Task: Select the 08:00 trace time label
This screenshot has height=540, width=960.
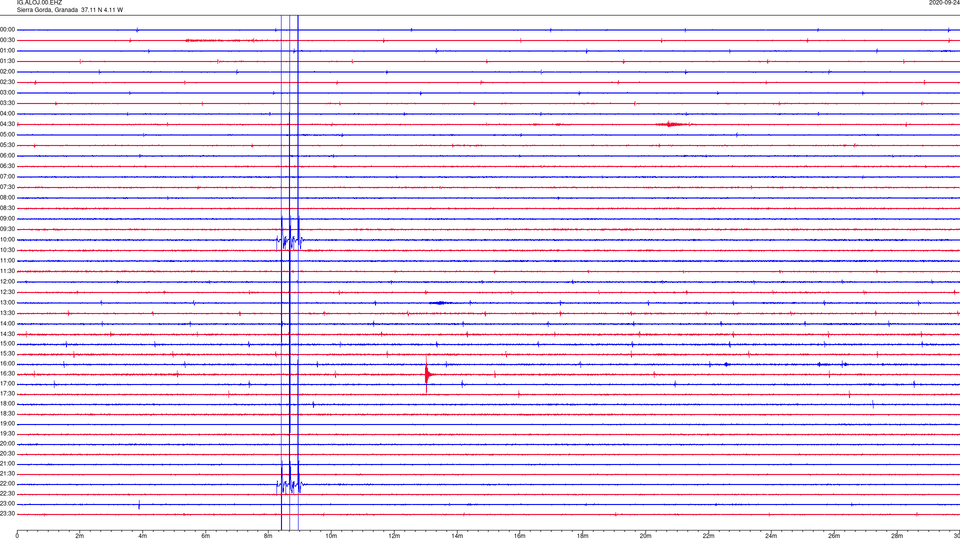Action: [x=8, y=198]
